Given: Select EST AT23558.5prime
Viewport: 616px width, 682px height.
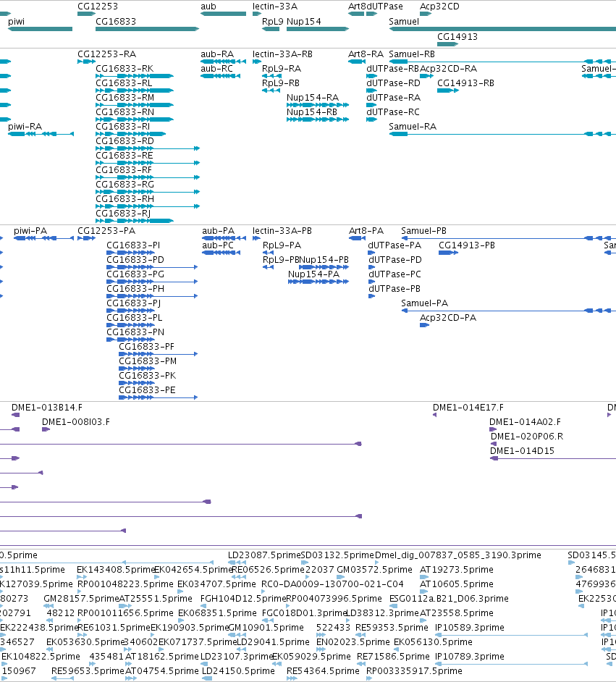Looking at the screenshot, I should (x=457, y=612).
